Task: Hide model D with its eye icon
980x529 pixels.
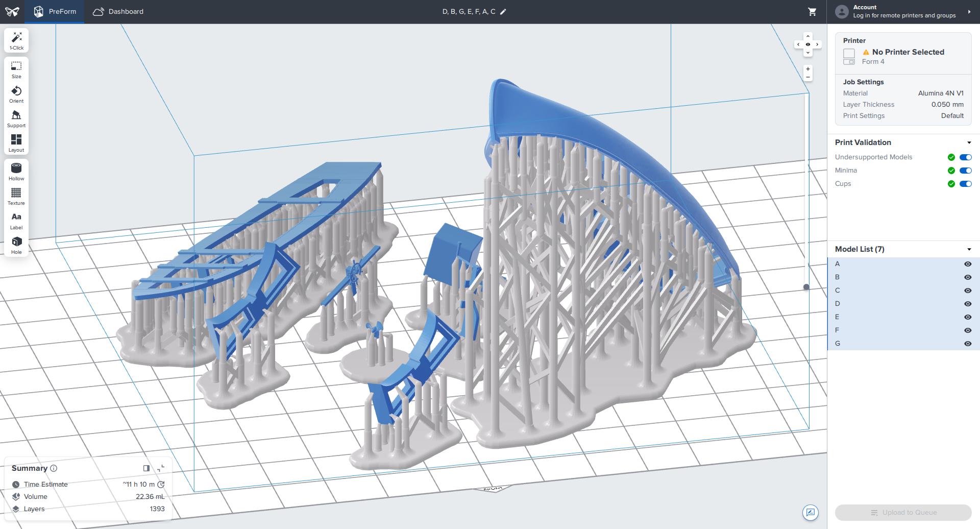Action: click(x=967, y=304)
